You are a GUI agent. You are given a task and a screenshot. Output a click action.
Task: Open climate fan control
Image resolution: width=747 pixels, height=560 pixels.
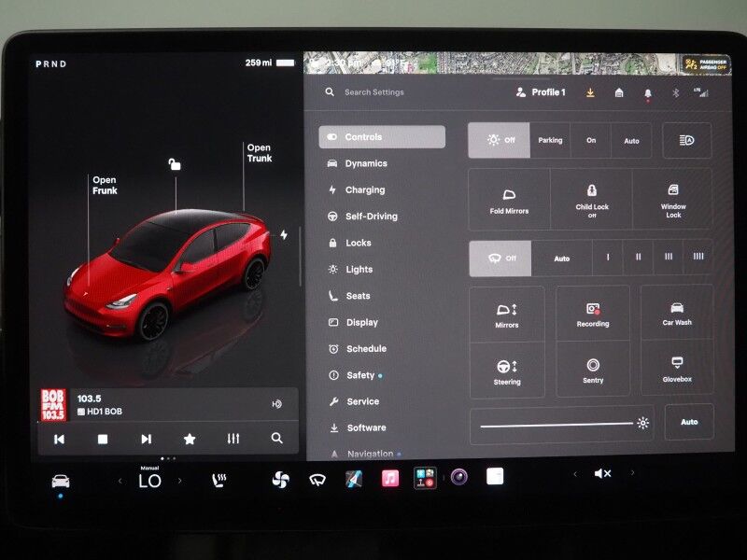tap(281, 480)
